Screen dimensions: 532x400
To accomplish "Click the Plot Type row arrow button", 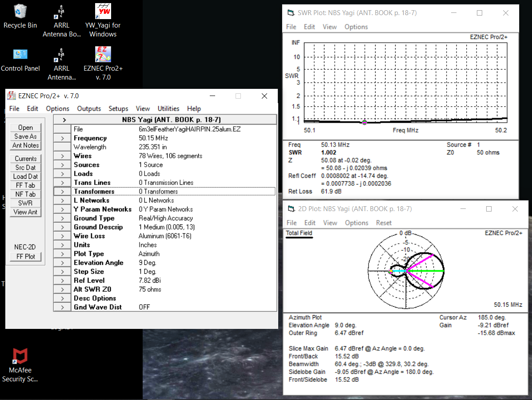I will [62, 254].
